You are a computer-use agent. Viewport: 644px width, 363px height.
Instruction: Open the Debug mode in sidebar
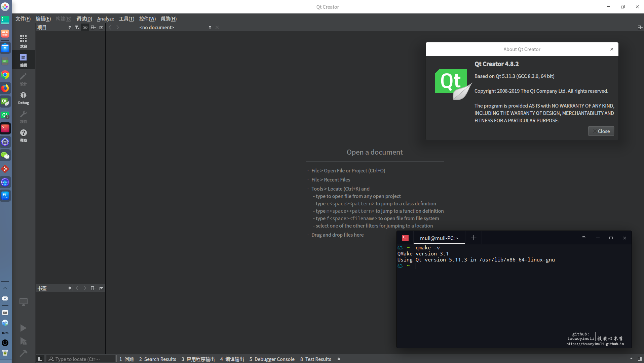click(x=23, y=98)
